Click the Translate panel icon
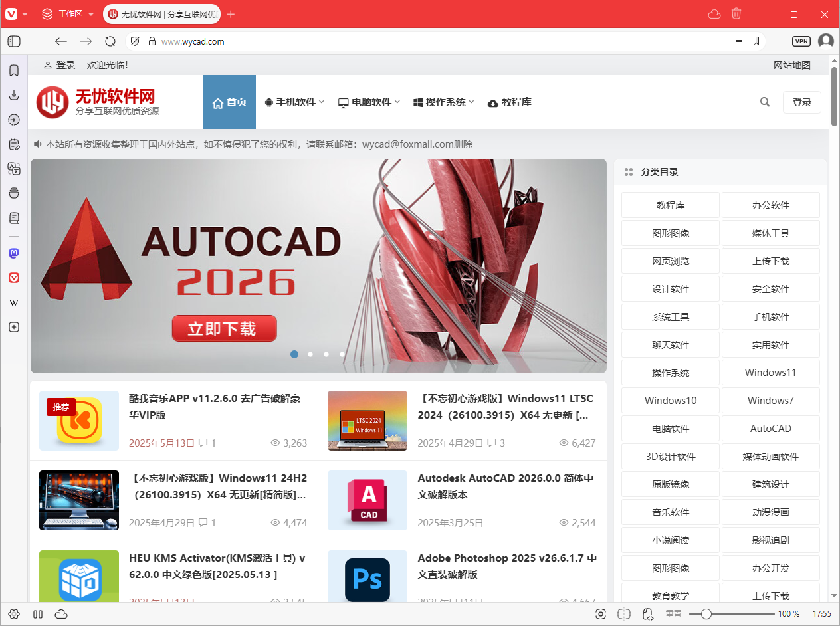The width and height of the screenshot is (840, 626). [x=14, y=169]
